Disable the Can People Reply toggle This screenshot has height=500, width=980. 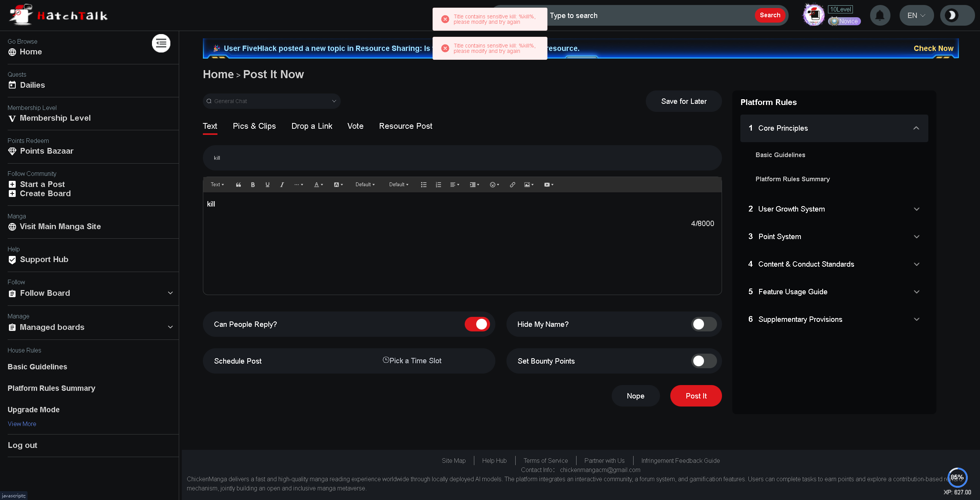coord(477,324)
